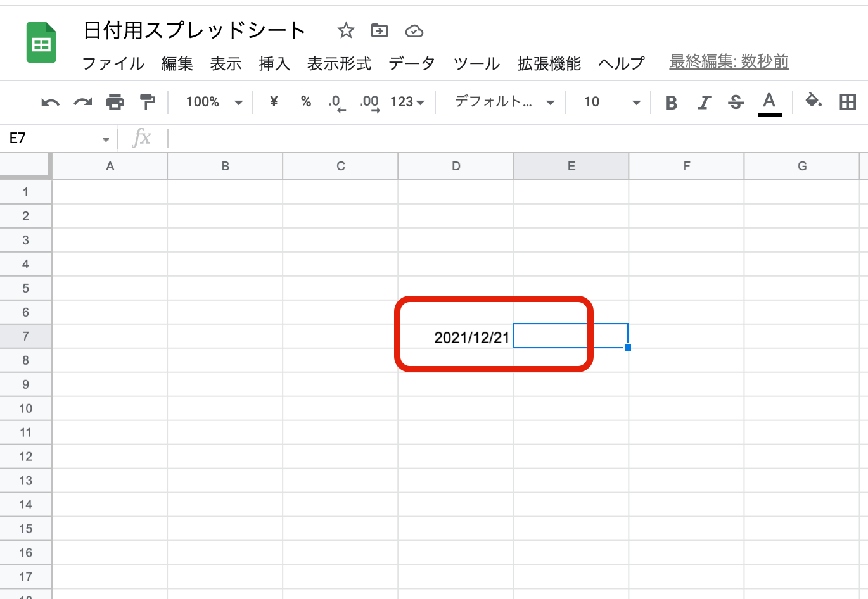Expand the name box dropdown arrow
The width and height of the screenshot is (868, 599).
pyautogui.click(x=106, y=139)
